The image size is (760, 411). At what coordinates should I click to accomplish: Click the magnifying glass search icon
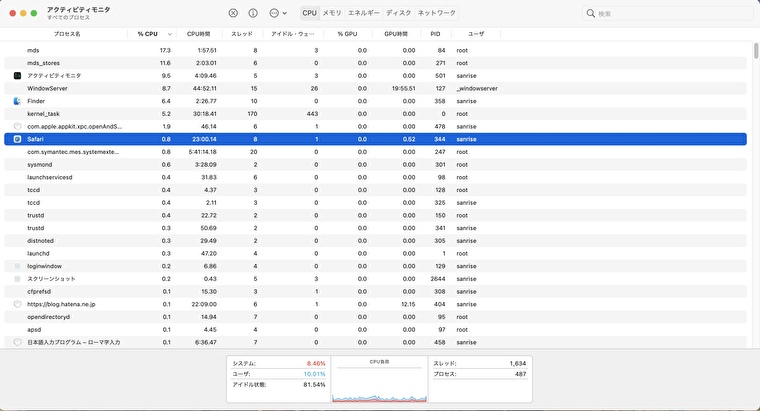590,14
